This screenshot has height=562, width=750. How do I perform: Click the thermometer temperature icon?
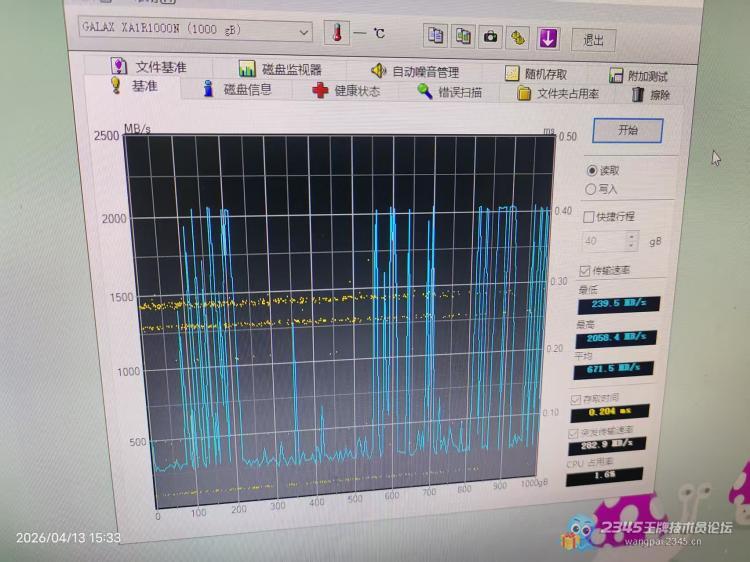(340, 33)
